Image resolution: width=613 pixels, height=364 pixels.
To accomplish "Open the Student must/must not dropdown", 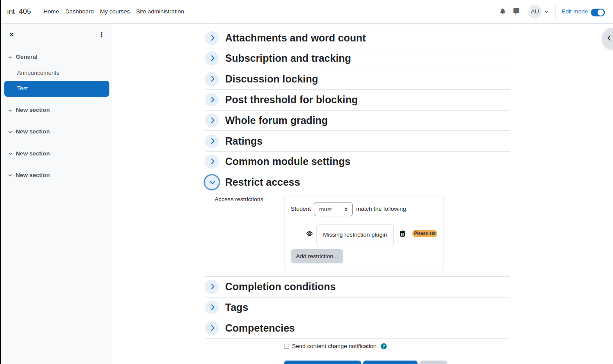I will pyautogui.click(x=333, y=209).
